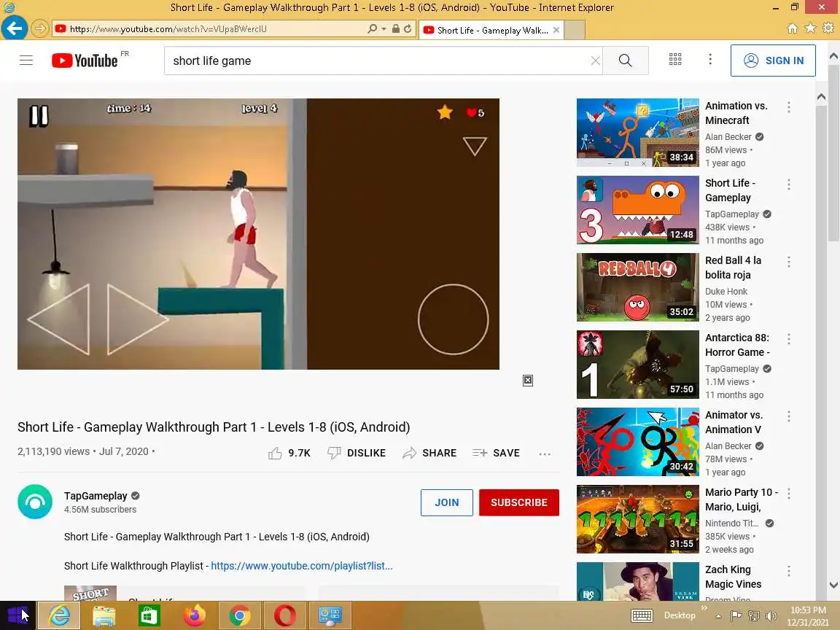The height and width of the screenshot is (630, 840).
Task: Show hidden tray icons arrow
Action: click(x=718, y=616)
